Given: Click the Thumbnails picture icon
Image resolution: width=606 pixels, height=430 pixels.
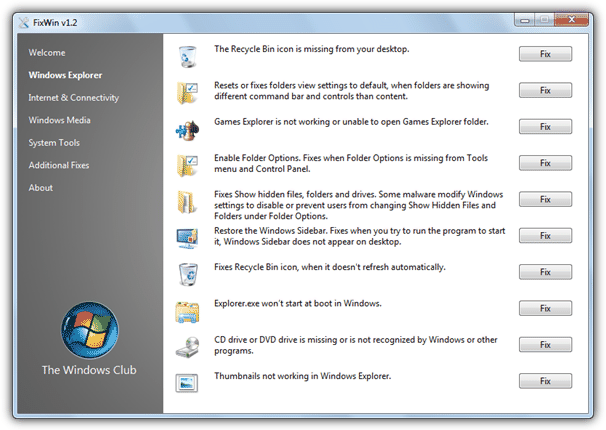Looking at the screenshot, I should click(x=187, y=382).
